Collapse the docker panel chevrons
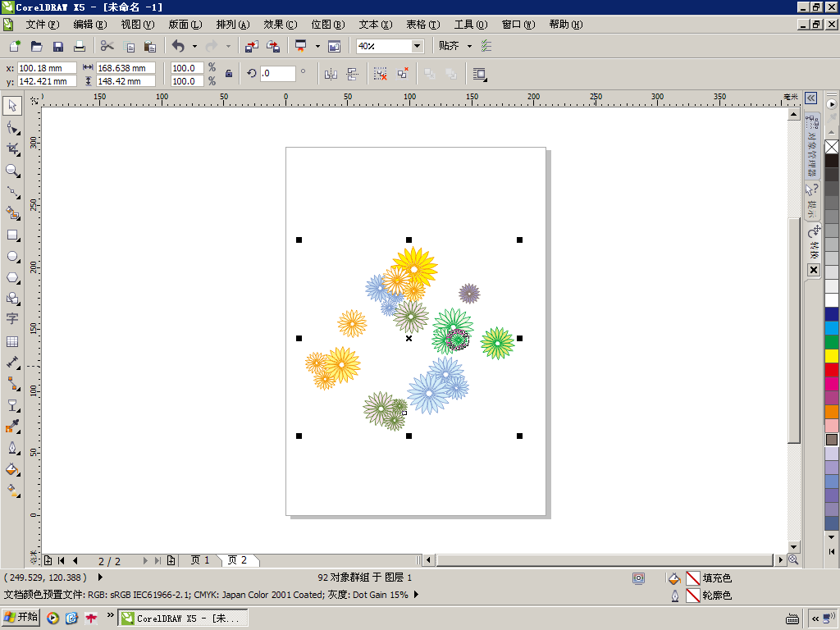Screen dimensions: 840x630 click(x=811, y=98)
